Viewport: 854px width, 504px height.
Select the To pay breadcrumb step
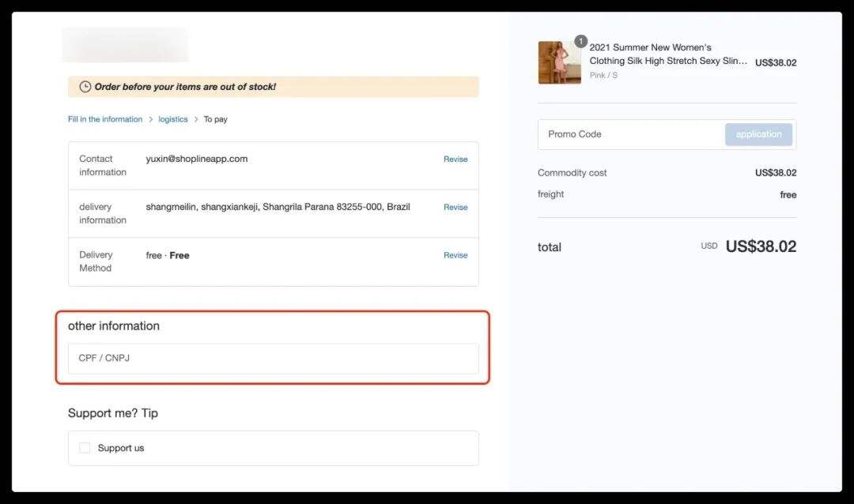pyautogui.click(x=215, y=119)
